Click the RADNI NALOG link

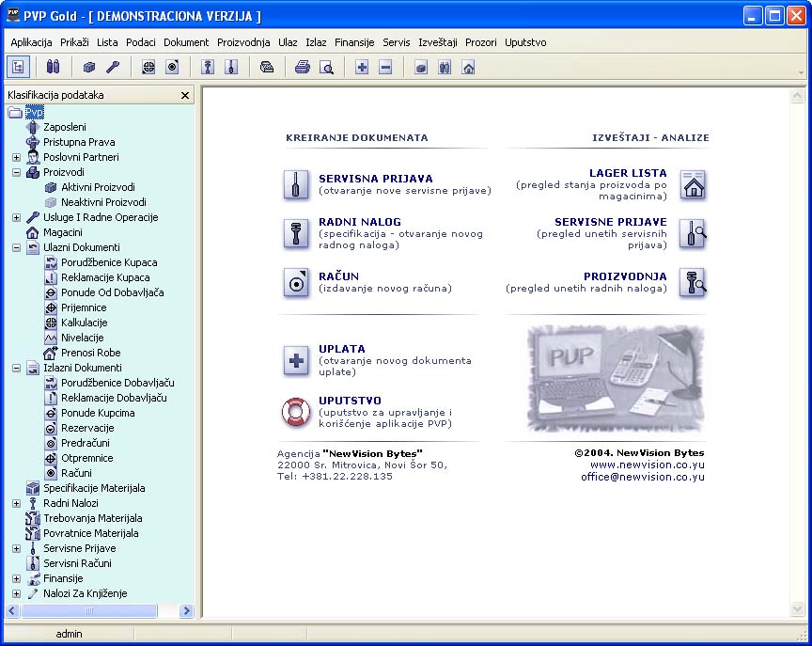coord(359,222)
